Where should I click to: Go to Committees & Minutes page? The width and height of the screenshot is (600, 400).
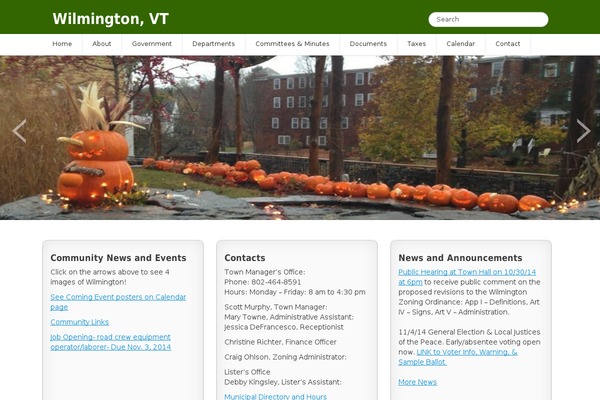292,44
